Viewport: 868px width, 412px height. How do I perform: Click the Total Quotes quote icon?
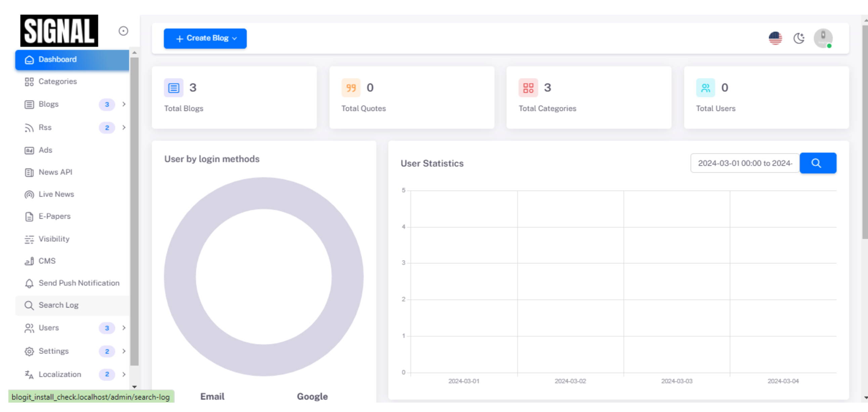351,88
